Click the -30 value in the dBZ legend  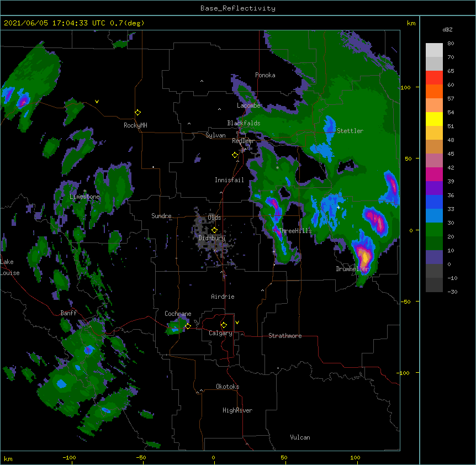452,292
